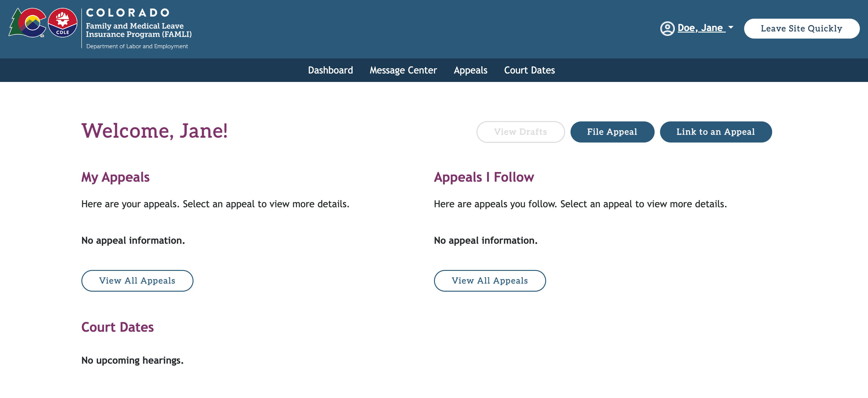Click View All Appeals under My Appeals
The image size is (868, 398).
(137, 280)
